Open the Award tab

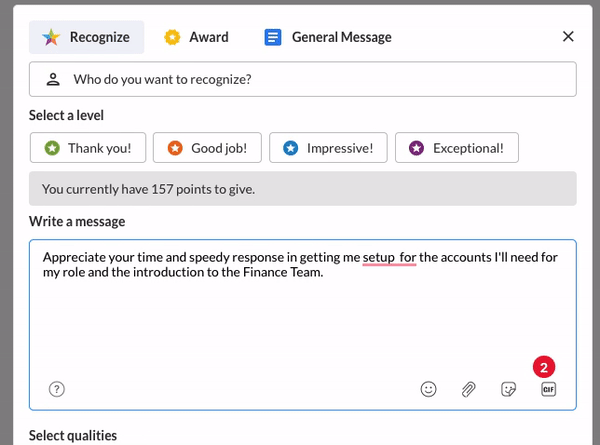pos(197,37)
